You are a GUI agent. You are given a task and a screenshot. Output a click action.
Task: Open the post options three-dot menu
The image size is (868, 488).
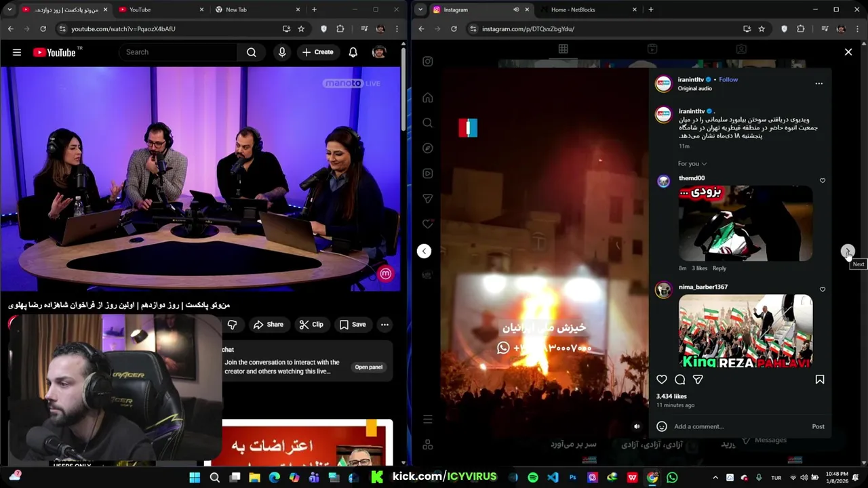pyautogui.click(x=818, y=83)
